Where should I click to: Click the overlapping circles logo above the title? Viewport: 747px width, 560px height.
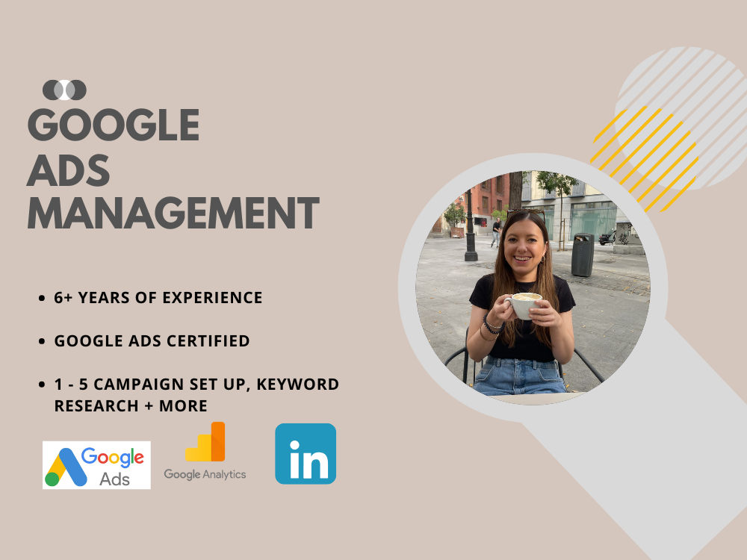[x=64, y=90]
